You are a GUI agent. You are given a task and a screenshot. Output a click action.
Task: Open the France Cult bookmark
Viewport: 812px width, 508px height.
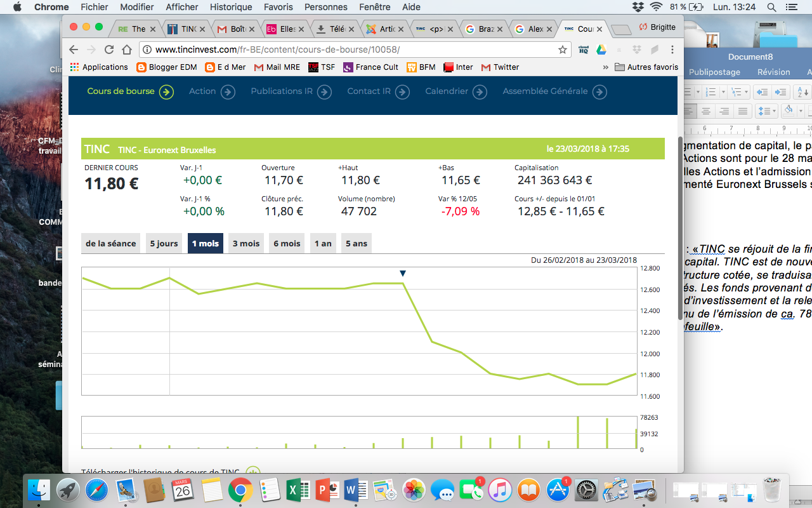(x=370, y=67)
